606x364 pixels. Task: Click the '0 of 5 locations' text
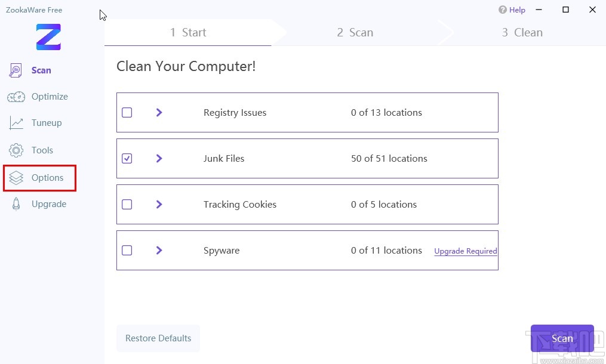(x=384, y=205)
